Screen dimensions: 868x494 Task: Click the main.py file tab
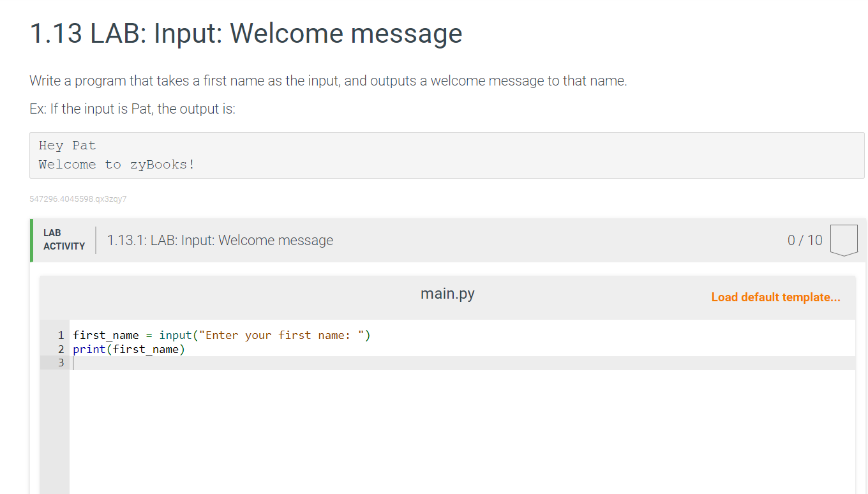click(447, 293)
